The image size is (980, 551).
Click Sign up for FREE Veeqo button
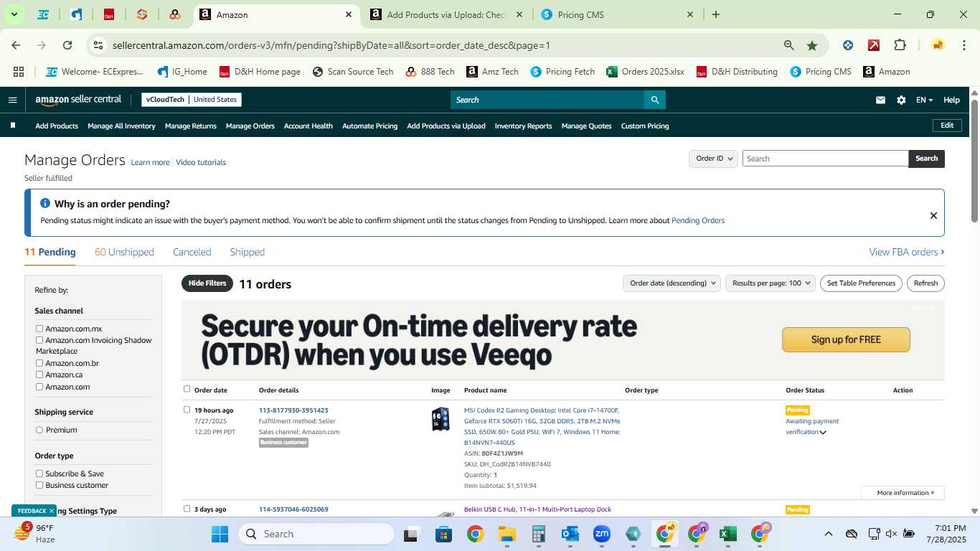[846, 339]
